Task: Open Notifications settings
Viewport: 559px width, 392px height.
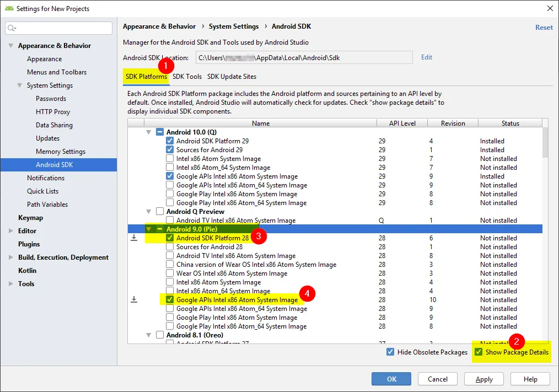Action: click(x=46, y=178)
